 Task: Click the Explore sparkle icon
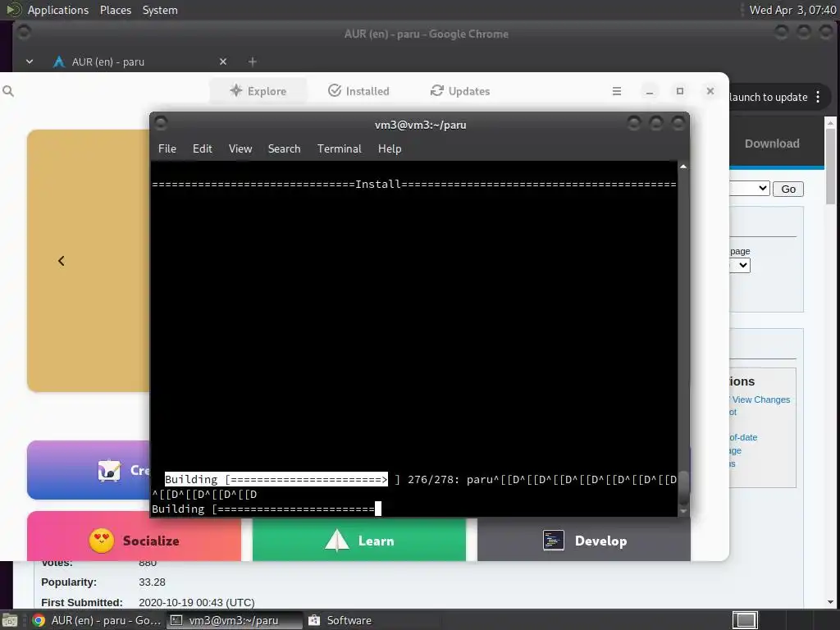tap(235, 90)
